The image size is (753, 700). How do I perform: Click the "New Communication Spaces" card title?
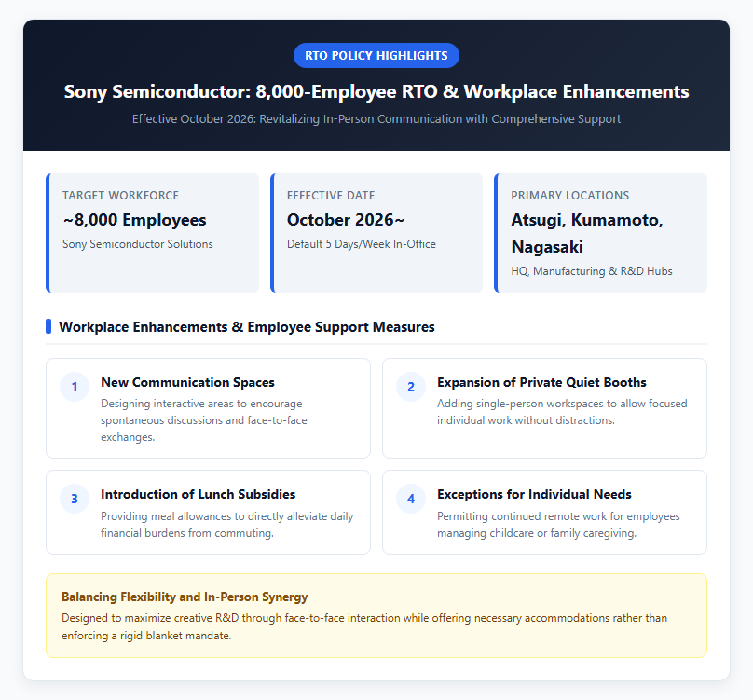pyautogui.click(x=187, y=382)
